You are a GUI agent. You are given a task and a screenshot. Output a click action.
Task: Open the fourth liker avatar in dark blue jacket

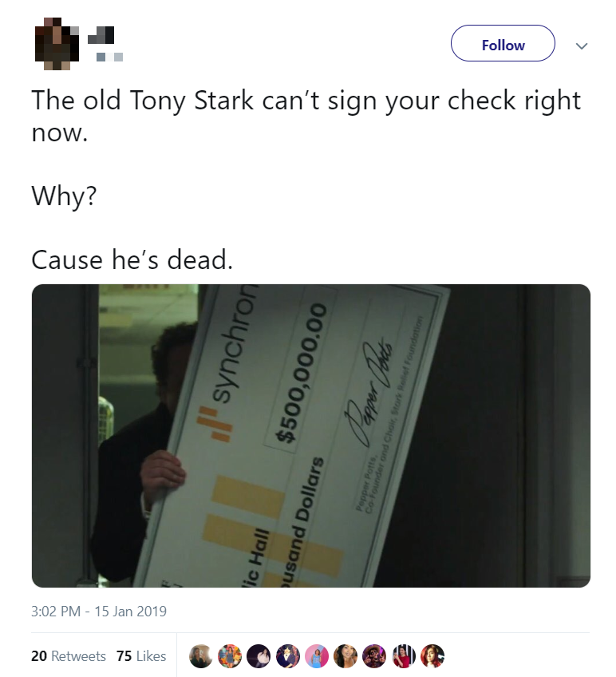287,656
